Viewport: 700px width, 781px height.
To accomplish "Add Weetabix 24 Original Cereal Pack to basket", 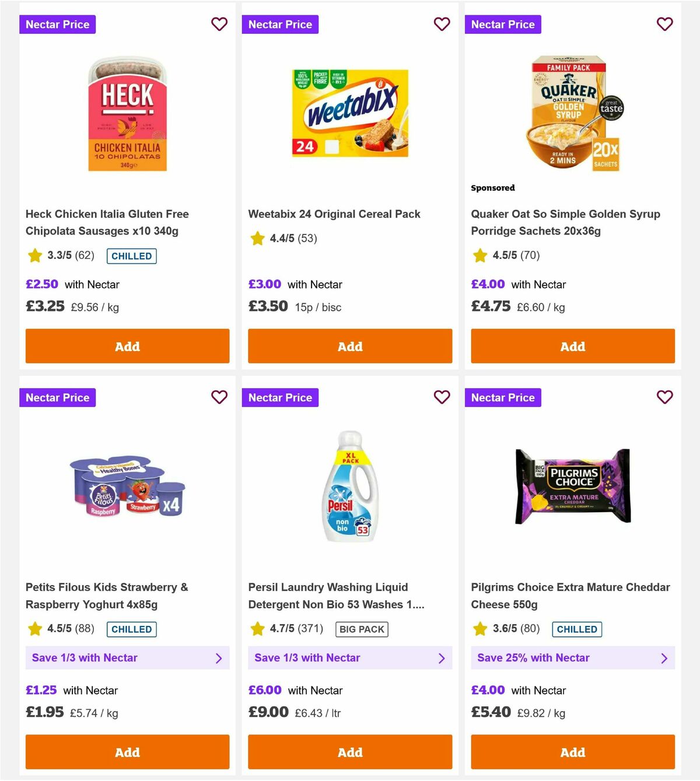I will pos(350,346).
